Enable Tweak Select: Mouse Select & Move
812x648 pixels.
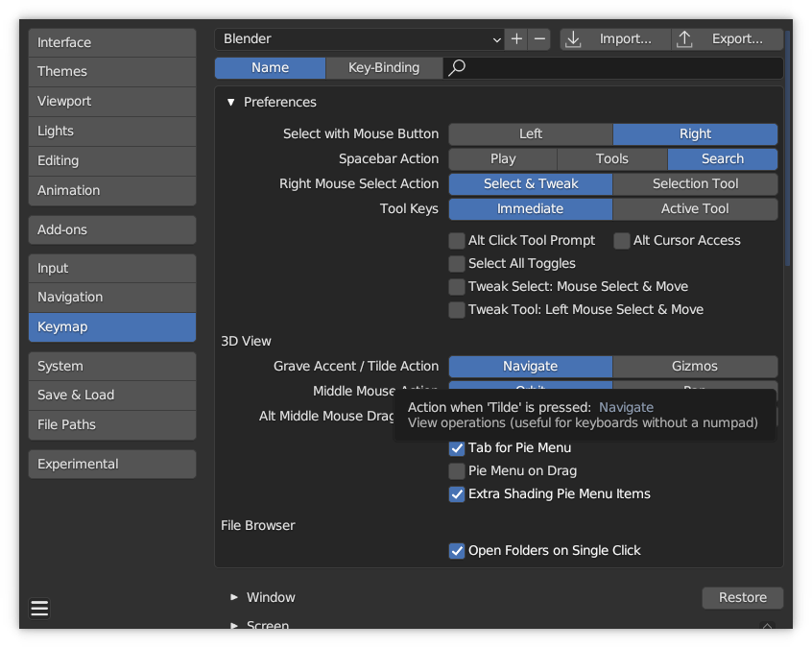457,286
